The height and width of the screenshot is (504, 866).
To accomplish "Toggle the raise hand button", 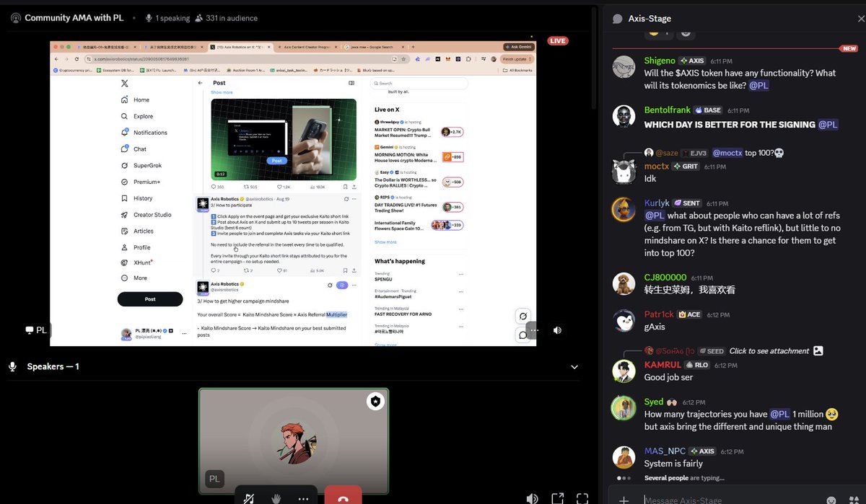I will [x=276, y=498].
